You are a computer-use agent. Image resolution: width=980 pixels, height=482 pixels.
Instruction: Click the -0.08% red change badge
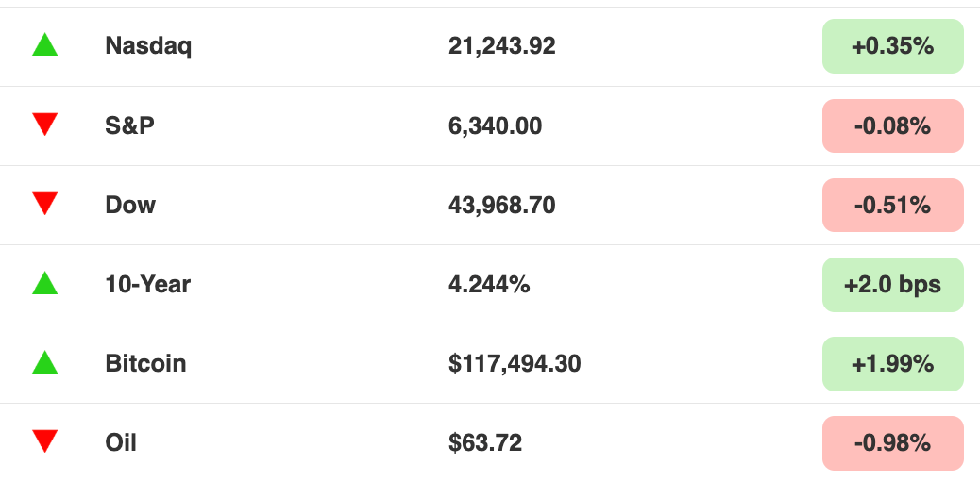[892, 125]
